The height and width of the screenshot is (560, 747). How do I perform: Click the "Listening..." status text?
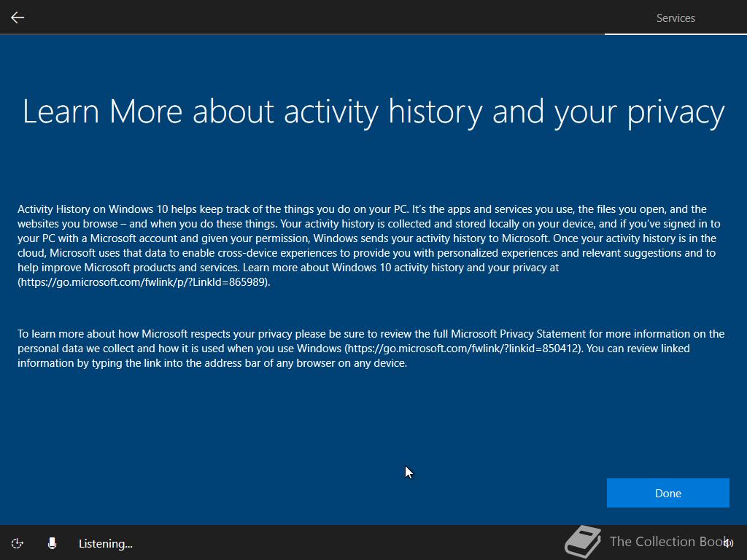click(105, 543)
